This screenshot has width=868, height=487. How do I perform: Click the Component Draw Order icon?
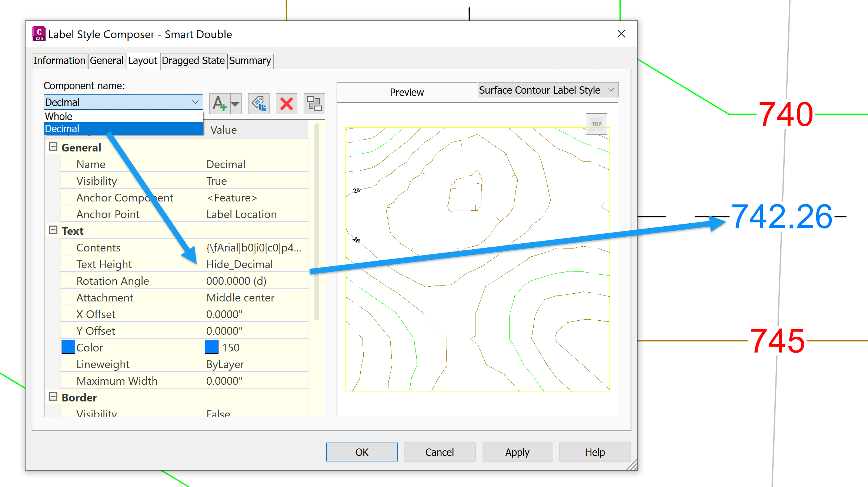314,104
